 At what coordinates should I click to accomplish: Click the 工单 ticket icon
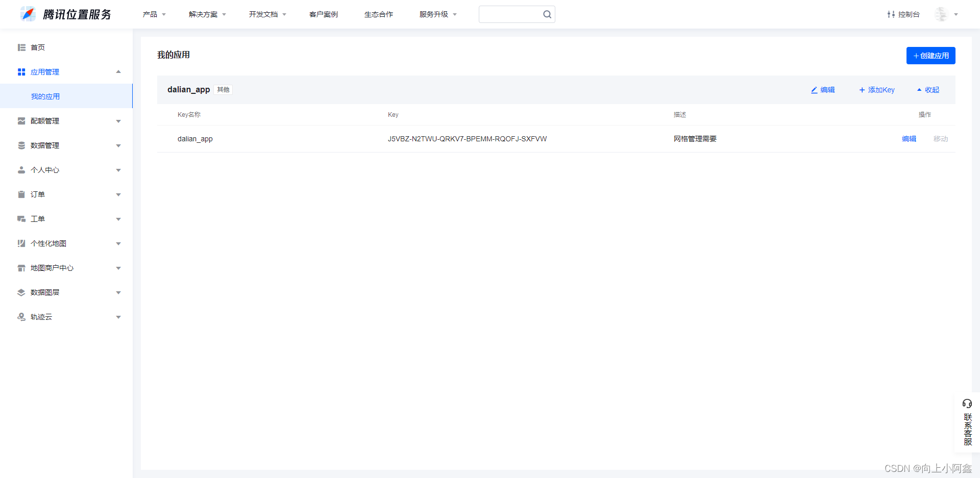point(21,219)
